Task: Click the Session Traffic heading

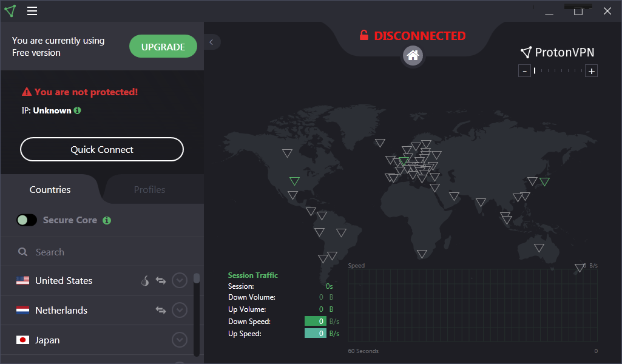Action: (x=252, y=275)
